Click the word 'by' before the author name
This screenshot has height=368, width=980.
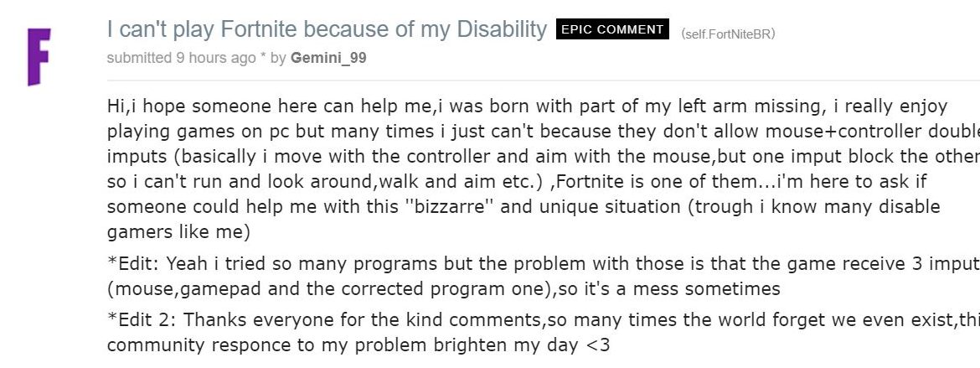coord(278,59)
